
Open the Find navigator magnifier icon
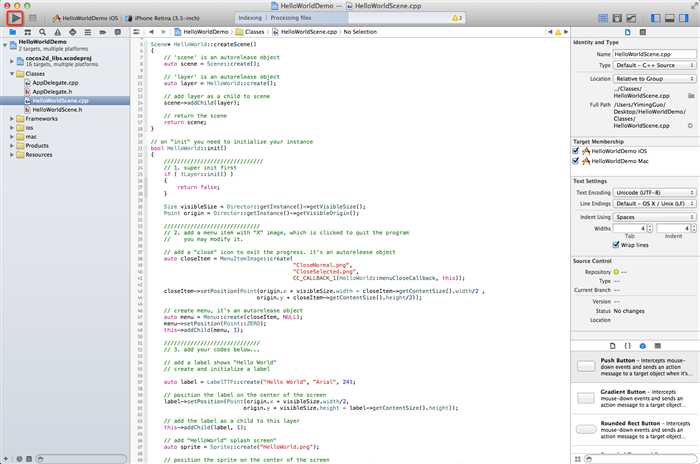[42, 32]
